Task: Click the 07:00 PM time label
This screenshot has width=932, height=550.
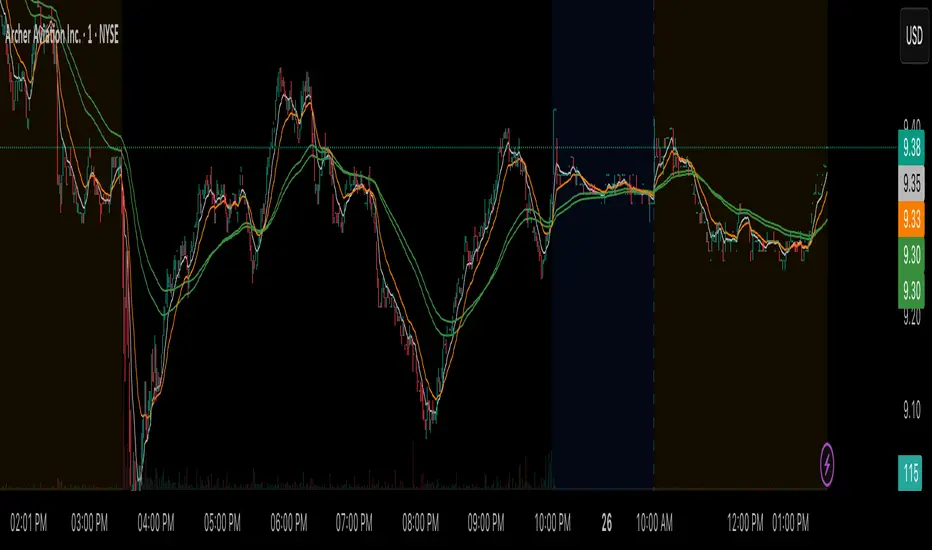Action: (354, 523)
